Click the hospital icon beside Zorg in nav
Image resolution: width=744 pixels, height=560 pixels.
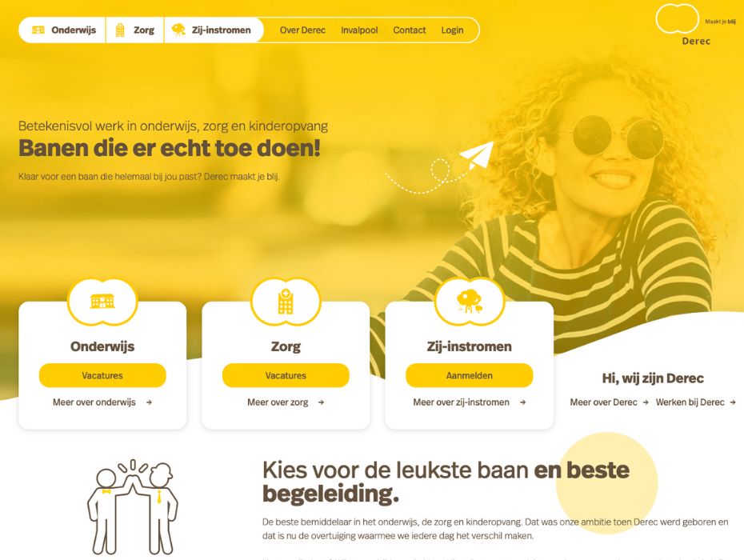120,30
